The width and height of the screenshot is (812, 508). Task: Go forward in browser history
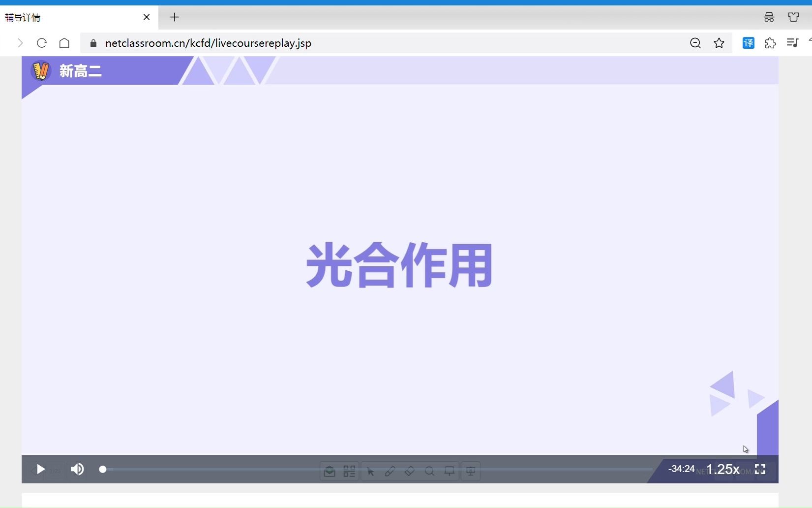coord(20,43)
